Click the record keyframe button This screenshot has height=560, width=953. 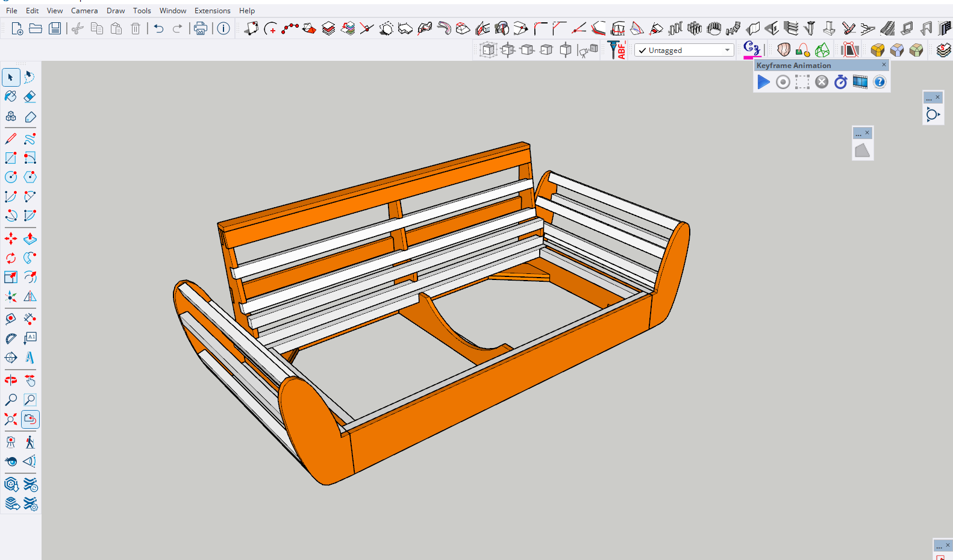coord(783,82)
